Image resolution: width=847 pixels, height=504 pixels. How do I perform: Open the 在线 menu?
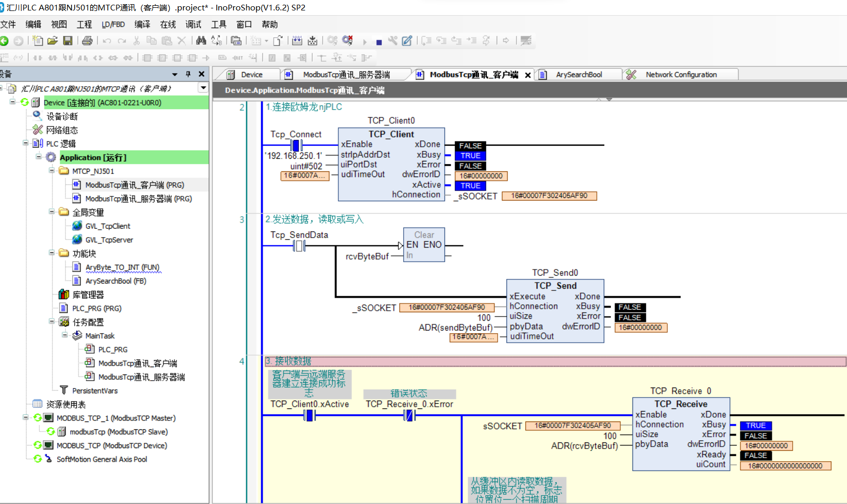[168, 25]
